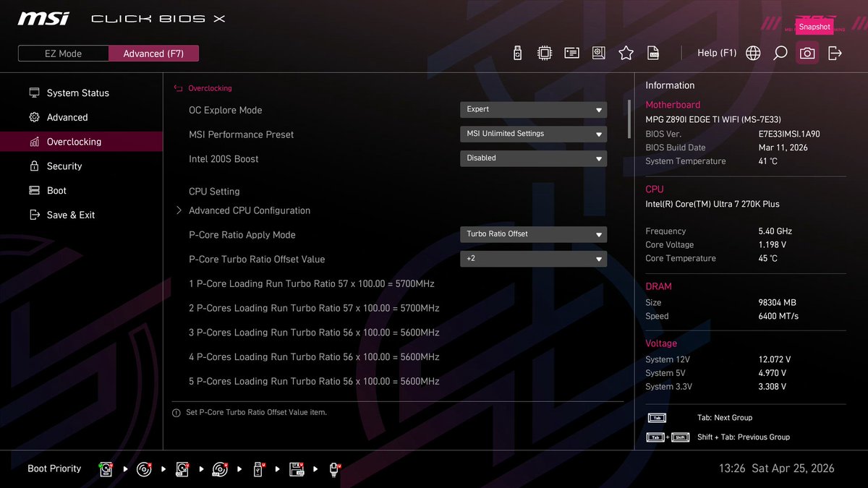Take a snapshot with the camera icon
The width and height of the screenshot is (868, 488).
tap(807, 53)
